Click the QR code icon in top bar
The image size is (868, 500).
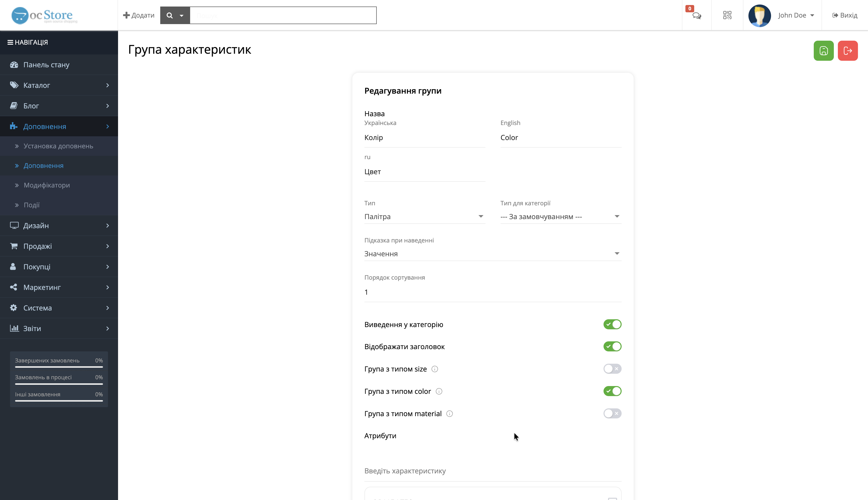pos(727,15)
